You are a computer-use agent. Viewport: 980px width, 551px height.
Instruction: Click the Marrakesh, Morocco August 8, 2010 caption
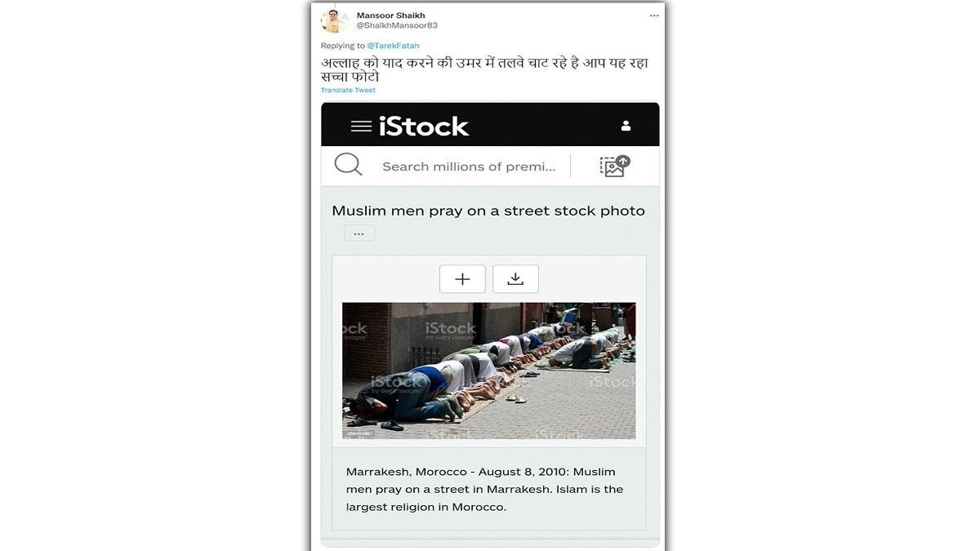pyautogui.click(x=481, y=472)
